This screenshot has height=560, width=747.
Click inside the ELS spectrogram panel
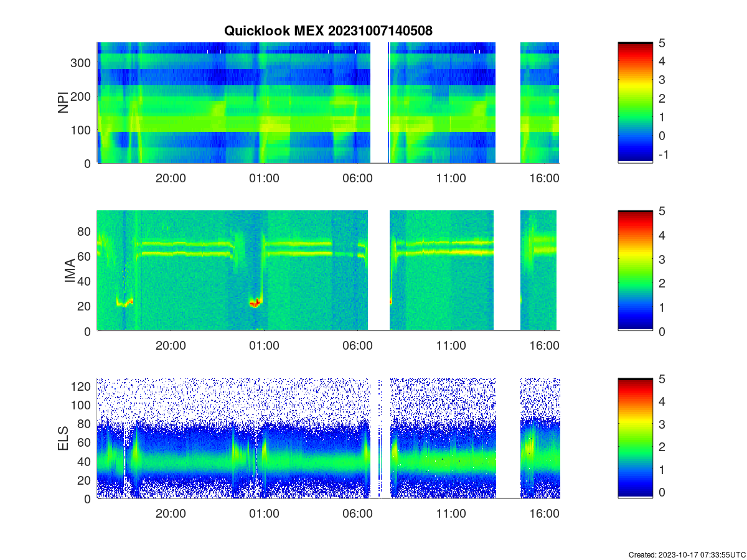click(x=328, y=438)
